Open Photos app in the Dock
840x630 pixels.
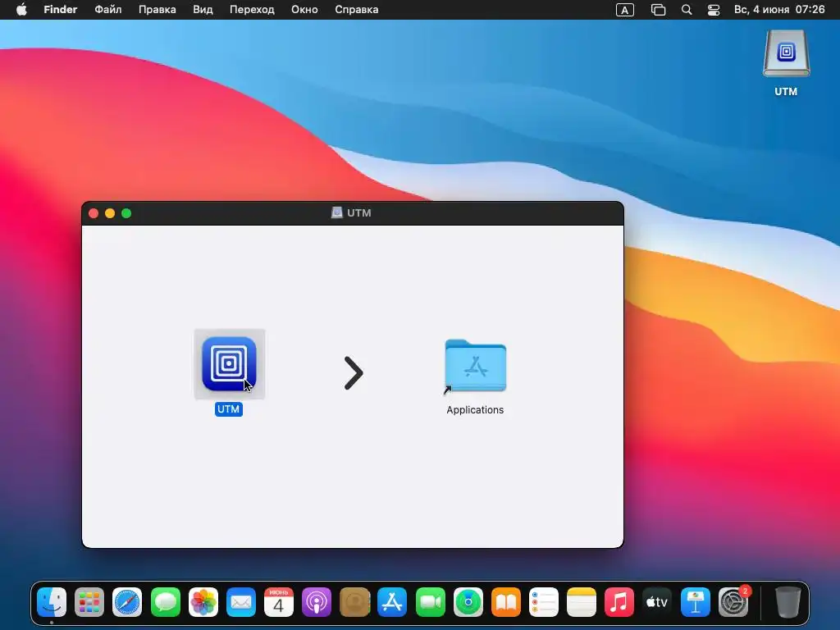click(203, 602)
